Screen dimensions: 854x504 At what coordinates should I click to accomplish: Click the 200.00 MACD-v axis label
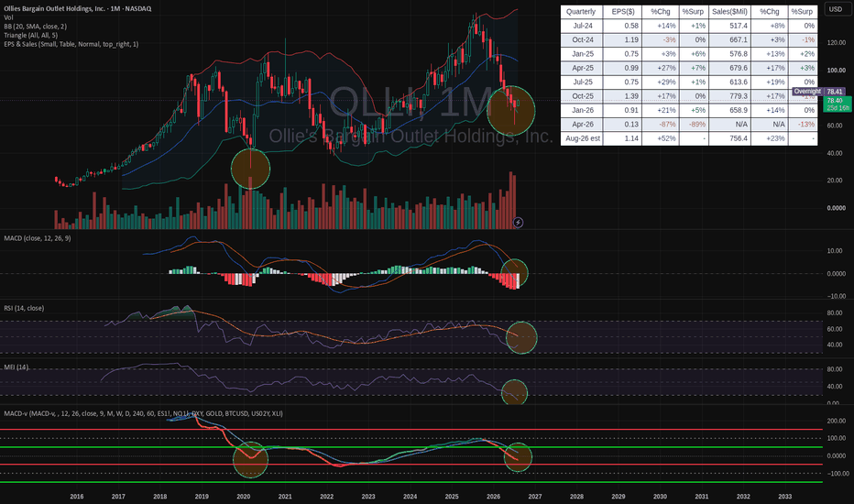pyautogui.click(x=836, y=421)
